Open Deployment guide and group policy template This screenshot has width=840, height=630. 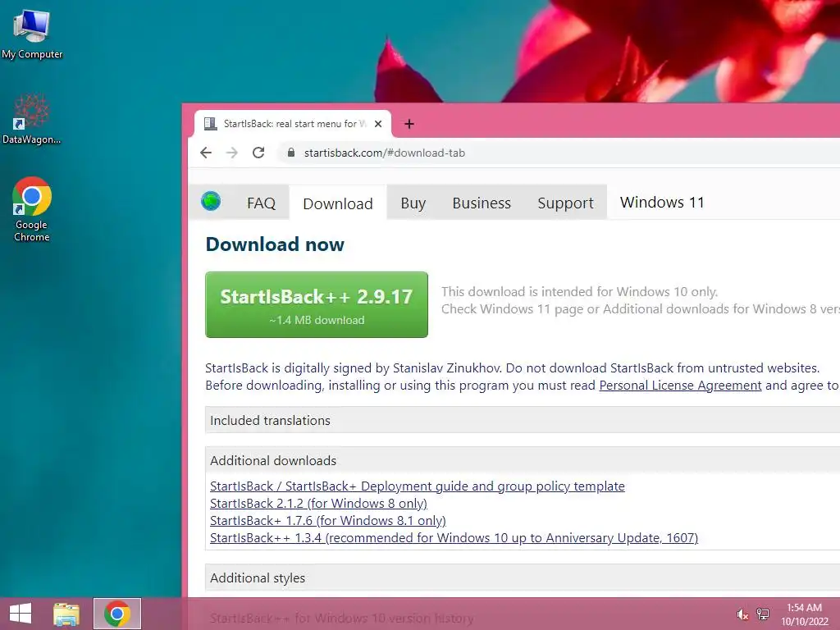pyautogui.click(x=417, y=486)
